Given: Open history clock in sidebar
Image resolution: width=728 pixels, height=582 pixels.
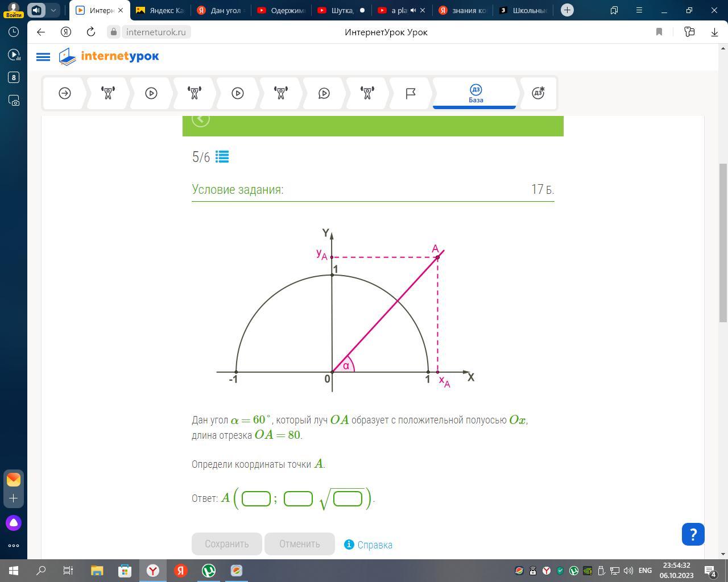Looking at the screenshot, I should click(14, 32).
